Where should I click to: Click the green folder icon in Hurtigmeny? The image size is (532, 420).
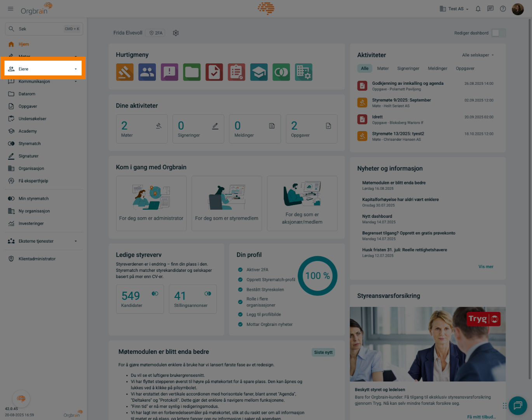[192, 72]
